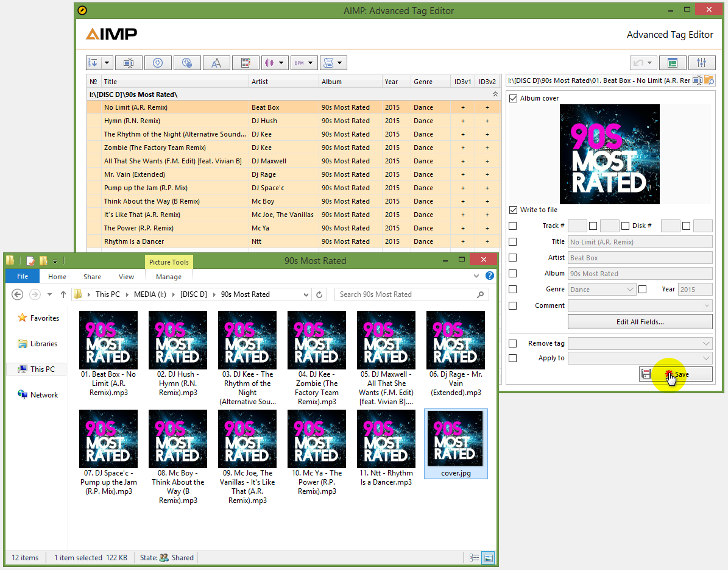Click the script scroll icon
The image size is (728, 570).
coord(328,63)
